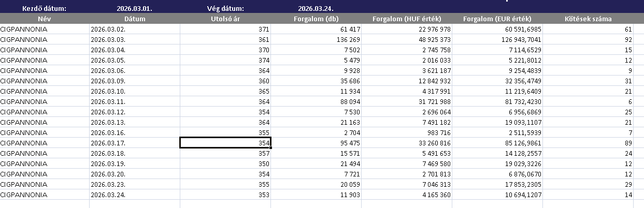
Task: Click the EUR value 85 126,9861
Action: pos(497,143)
